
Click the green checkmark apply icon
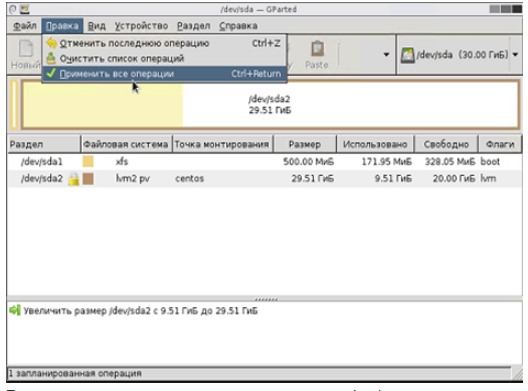point(51,73)
